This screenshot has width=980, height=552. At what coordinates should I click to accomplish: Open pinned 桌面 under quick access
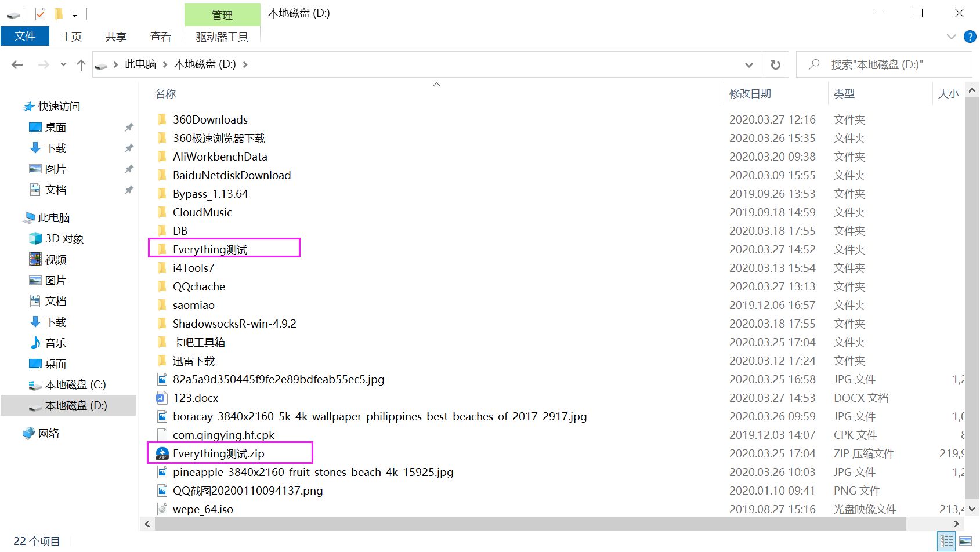[x=56, y=128]
